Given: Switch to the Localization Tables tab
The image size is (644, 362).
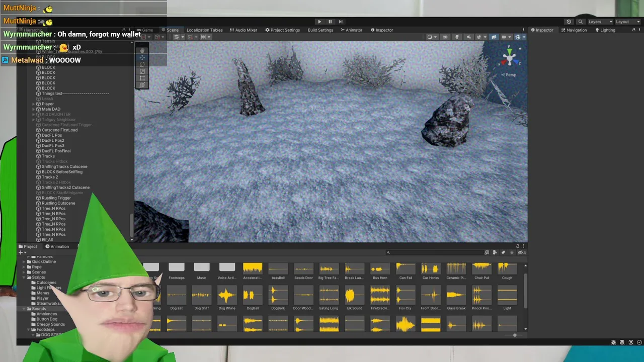Looking at the screenshot, I should coord(204,30).
